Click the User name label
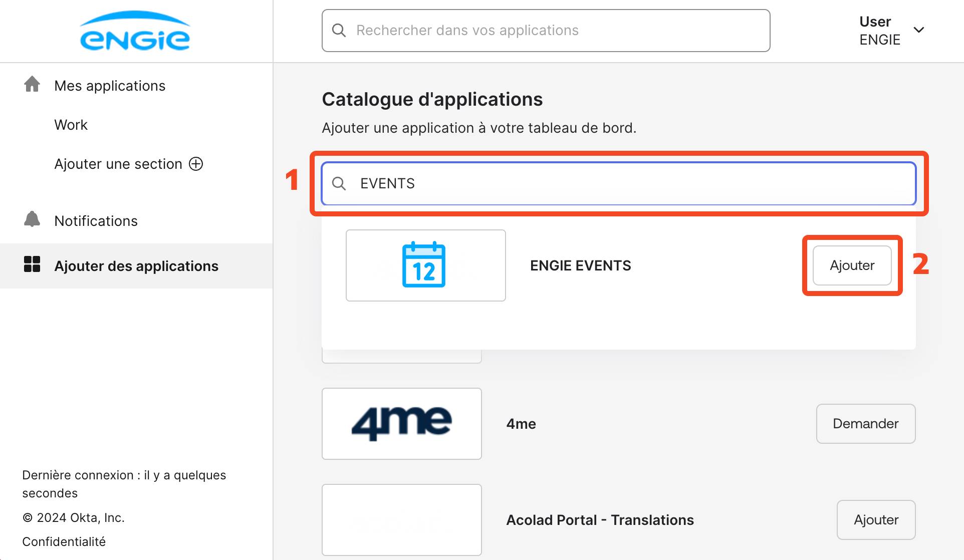This screenshot has height=560, width=964. 875,22
